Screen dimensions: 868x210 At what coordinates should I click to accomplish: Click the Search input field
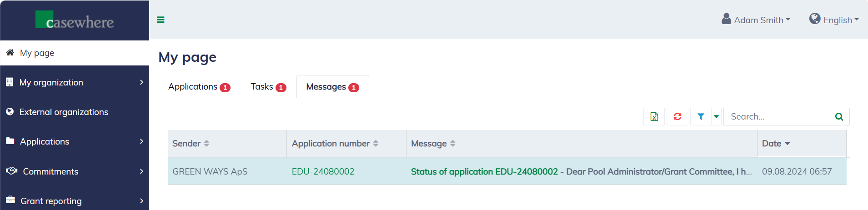[778, 117]
